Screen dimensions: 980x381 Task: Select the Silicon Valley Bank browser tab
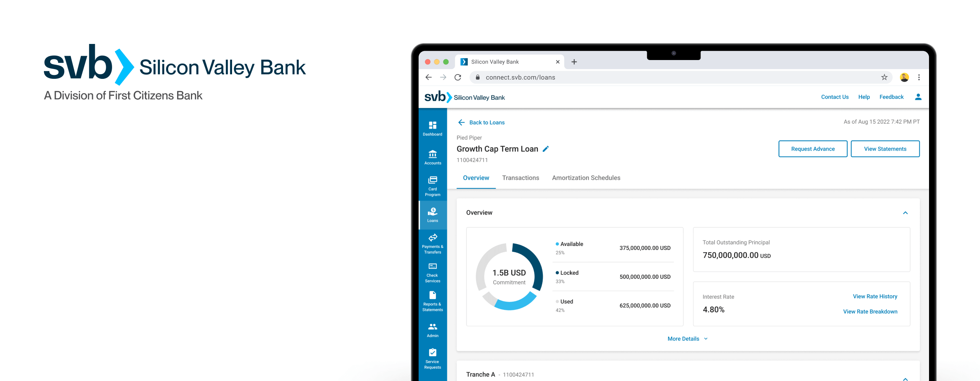click(x=510, y=62)
